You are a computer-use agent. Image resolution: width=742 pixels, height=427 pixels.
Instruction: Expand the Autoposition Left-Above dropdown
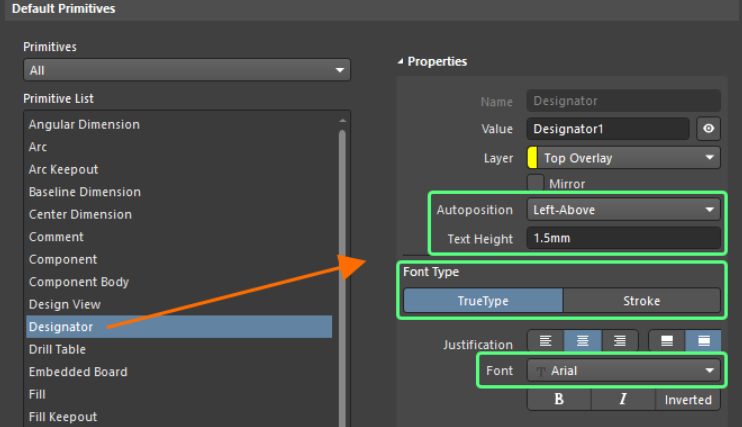pos(623,210)
